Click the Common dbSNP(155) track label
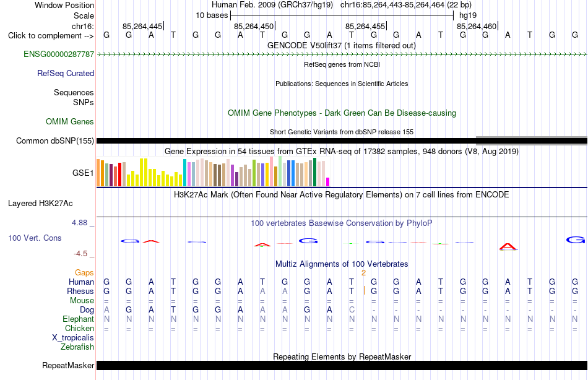588x380 pixels. pos(55,141)
